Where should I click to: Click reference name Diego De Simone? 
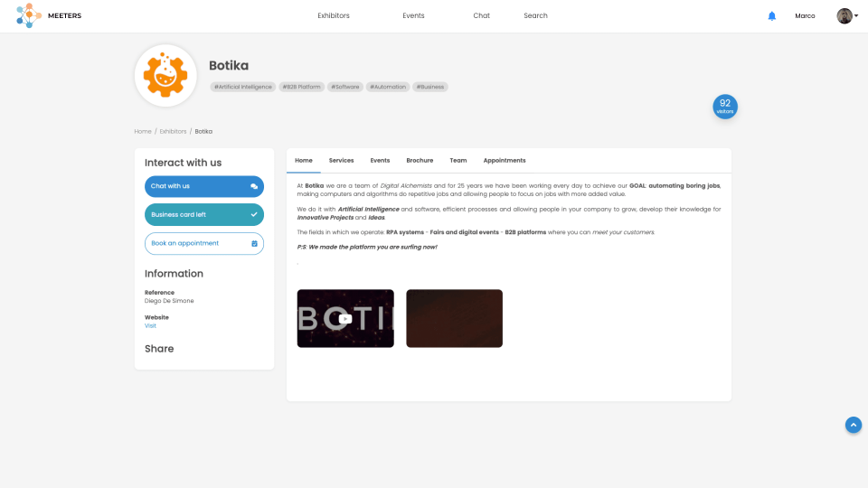(169, 301)
